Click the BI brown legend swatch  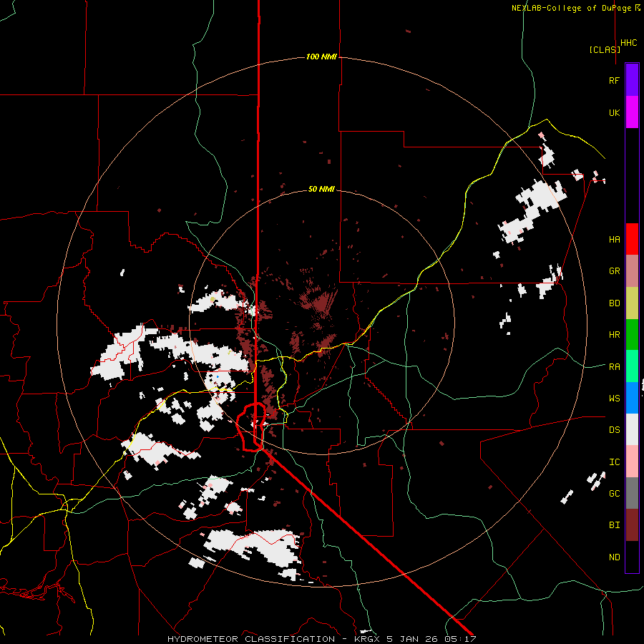(x=632, y=525)
